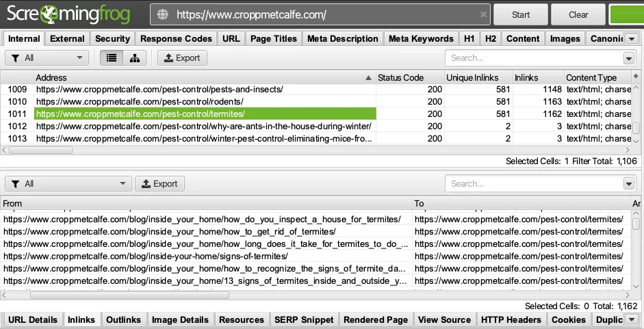Image resolution: width=644 pixels, height=329 pixels.
Task: Select From row how_to_get_rid_of_termites
Action: 206,232
